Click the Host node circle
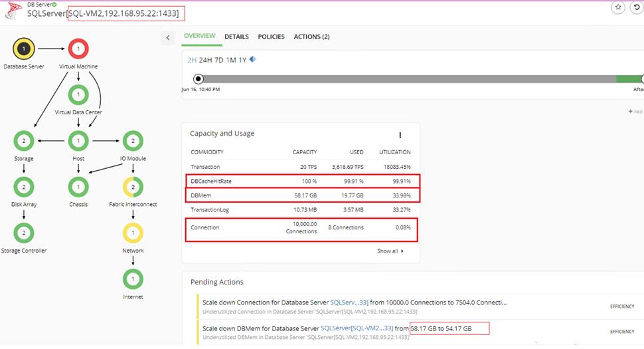Image resolution: width=644 pixels, height=349 pixels. (78, 141)
